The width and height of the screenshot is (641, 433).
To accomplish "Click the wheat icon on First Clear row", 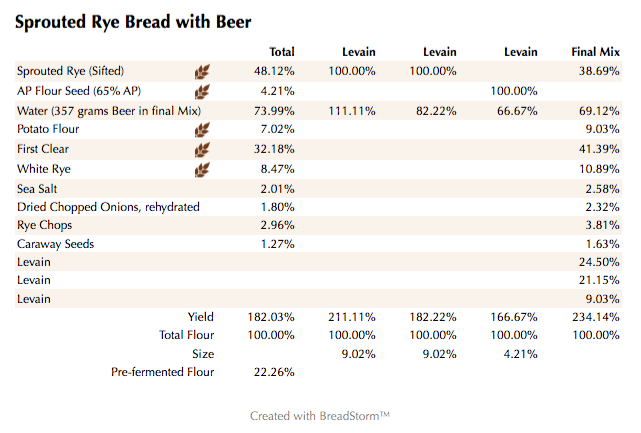I will tap(202, 149).
